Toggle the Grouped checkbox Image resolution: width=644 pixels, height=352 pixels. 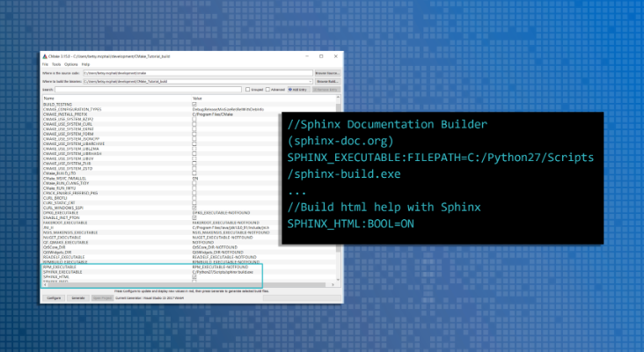point(248,90)
